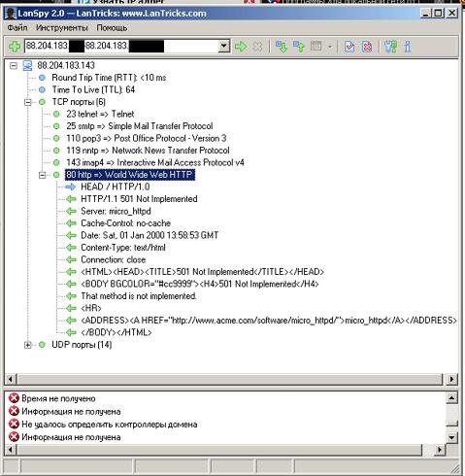
Task: Open the network settings toolbar icon
Action: 390,47
